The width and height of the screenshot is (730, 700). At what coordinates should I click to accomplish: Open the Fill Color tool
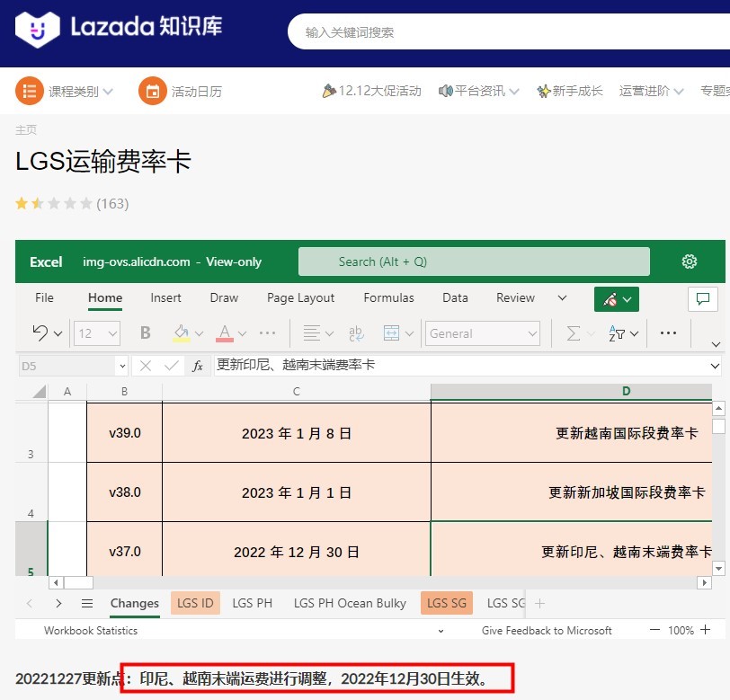pos(182,332)
